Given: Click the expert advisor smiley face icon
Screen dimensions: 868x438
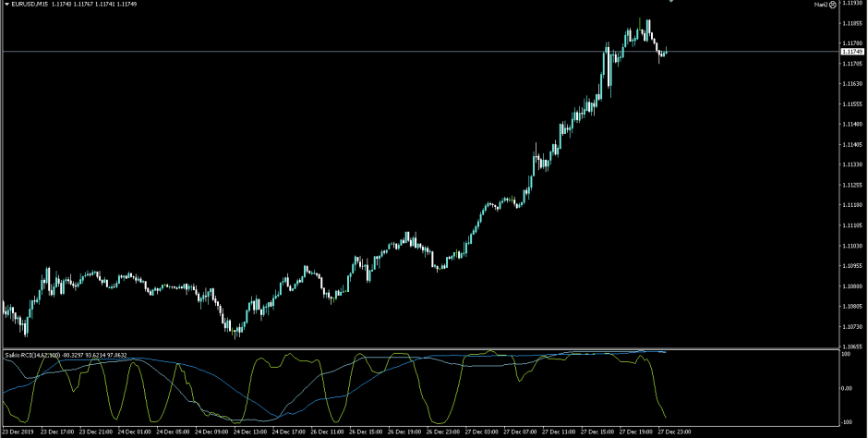Looking at the screenshot, I should (833, 5).
